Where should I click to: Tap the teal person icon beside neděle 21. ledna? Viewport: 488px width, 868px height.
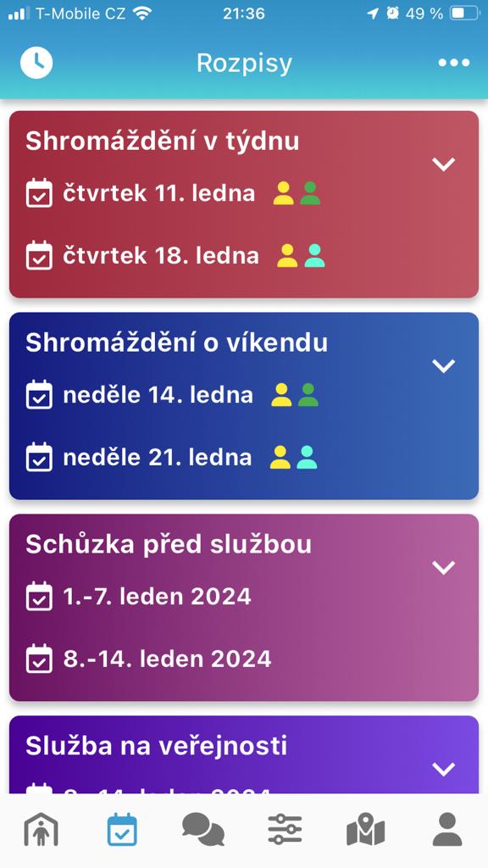click(307, 457)
